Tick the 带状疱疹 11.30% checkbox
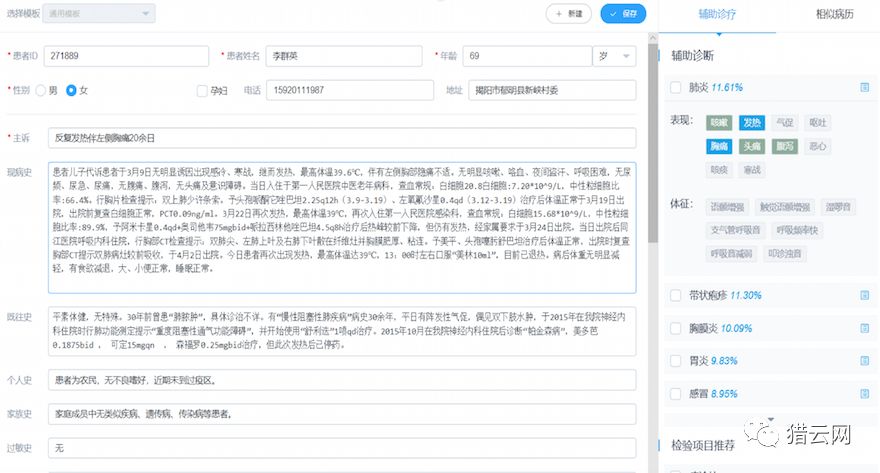The height and width of the screenshot is (473, 880). pyautogui.click(x=676, y=295)
